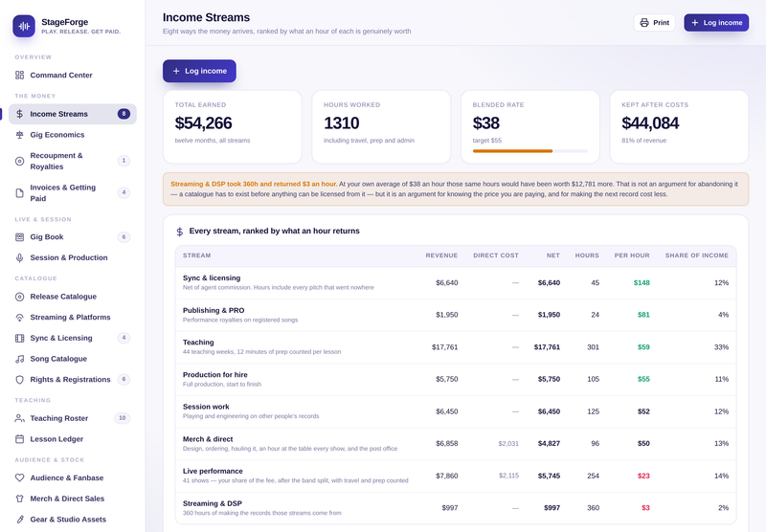
Task: Open Teaching Roster
Action: [73, 418]
